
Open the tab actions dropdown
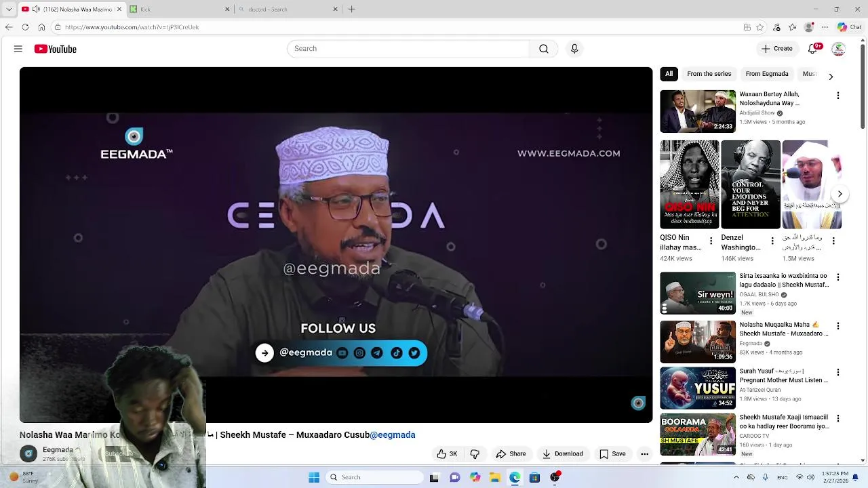pos(9,9)
